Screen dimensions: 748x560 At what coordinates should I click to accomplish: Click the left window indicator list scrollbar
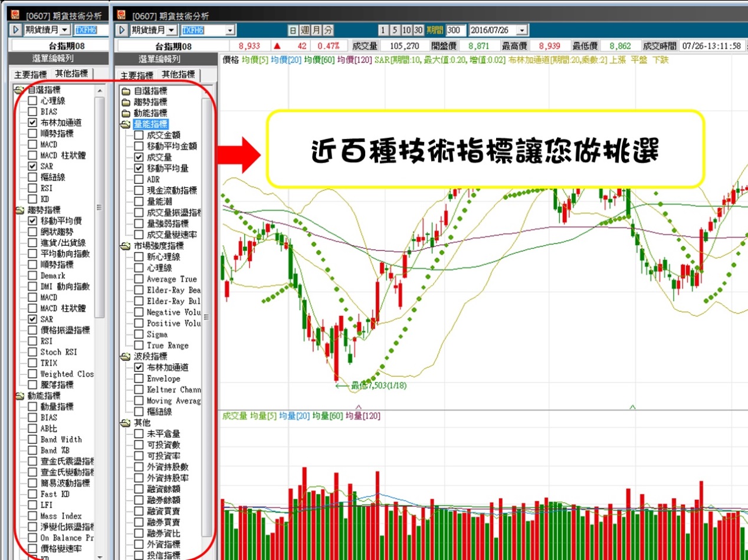tap(100, 206)
